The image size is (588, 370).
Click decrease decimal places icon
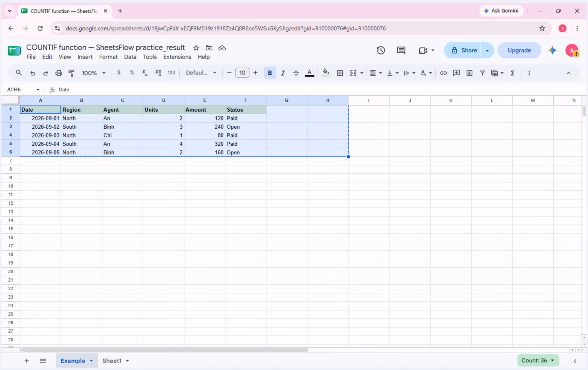(x=145, y=73)
